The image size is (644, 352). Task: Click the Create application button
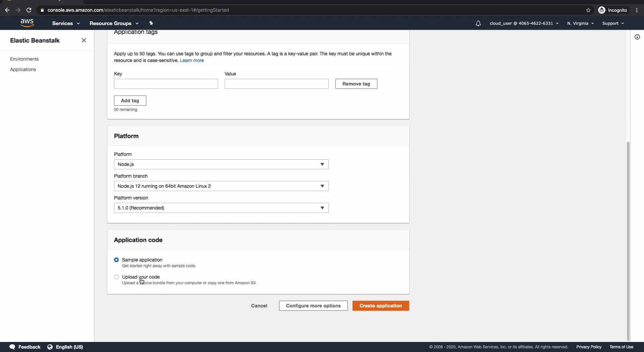click(381, 306)
